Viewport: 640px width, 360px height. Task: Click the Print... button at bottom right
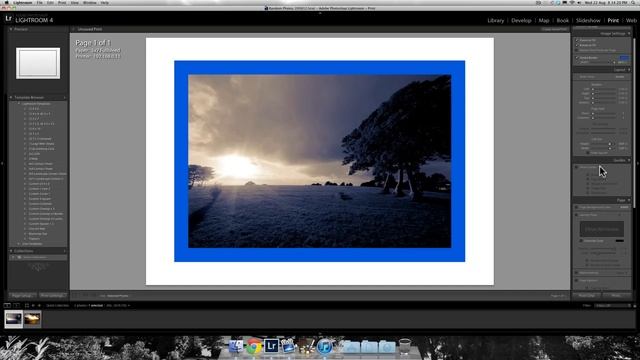click(x=616, y=295)
